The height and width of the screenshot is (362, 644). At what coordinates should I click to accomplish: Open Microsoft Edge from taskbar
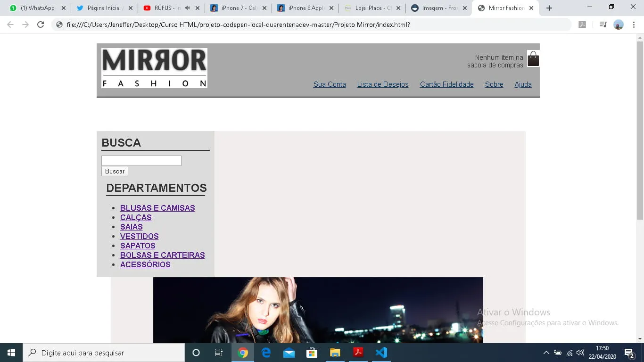pyautogui.click(x=266, y=353)
